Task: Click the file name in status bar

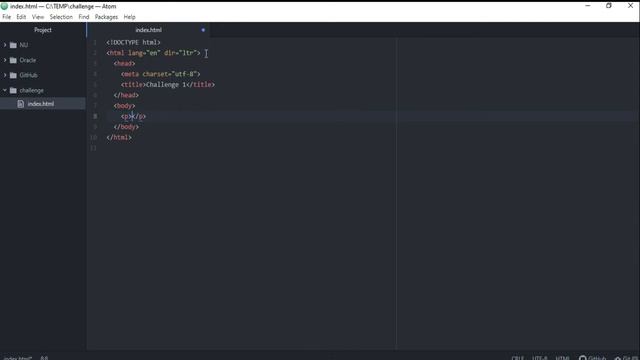Action: click(17, 358)
